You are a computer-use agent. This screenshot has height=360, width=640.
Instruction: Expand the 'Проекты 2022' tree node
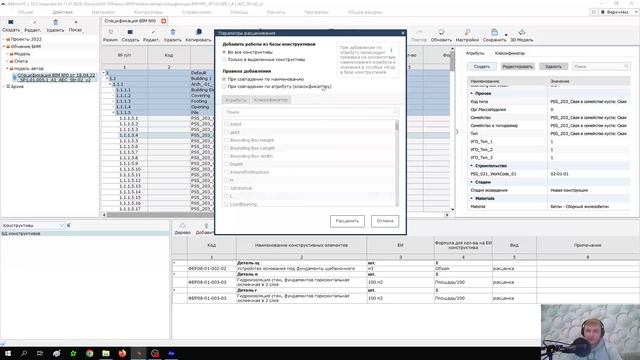click(x=4, y=39)
